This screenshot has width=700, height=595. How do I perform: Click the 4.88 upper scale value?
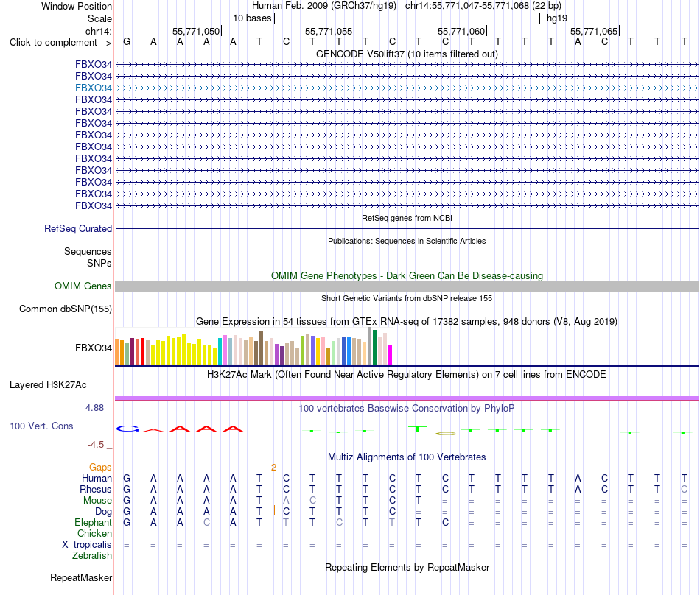click(x=94, y=408)
